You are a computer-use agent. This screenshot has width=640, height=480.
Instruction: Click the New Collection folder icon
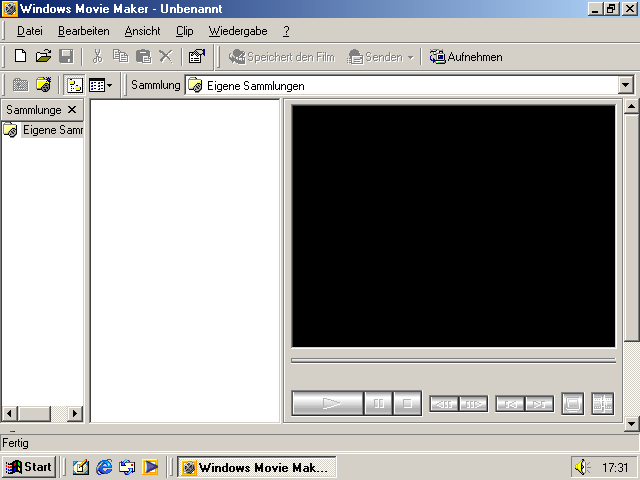click(x=43, y=85)
